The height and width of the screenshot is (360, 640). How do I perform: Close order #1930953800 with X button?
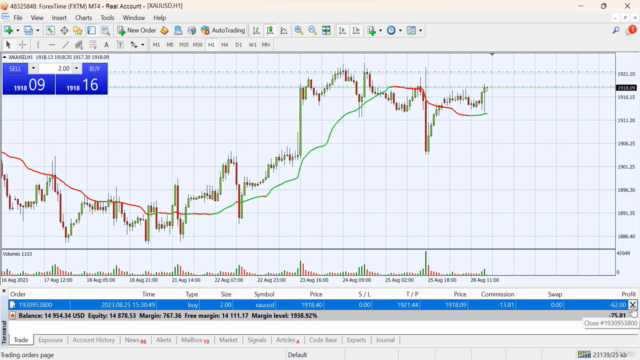click(633, 304)
